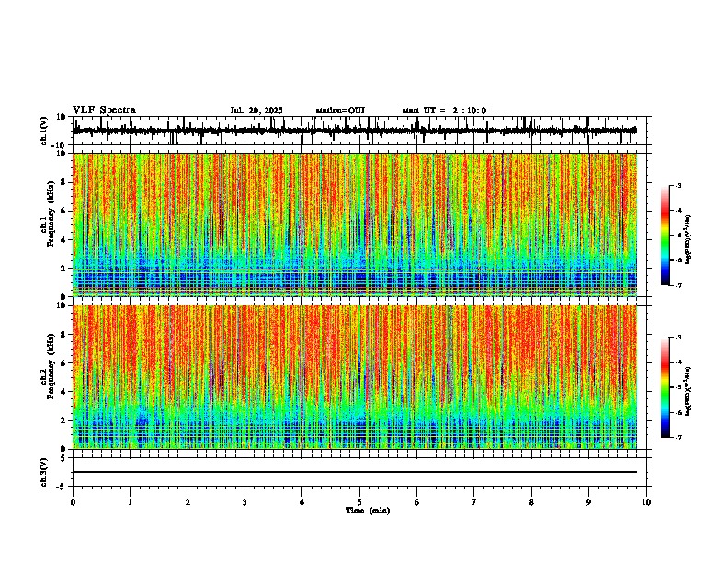Click the "-3" label on the lower colorbar

[x=677, y=338]
